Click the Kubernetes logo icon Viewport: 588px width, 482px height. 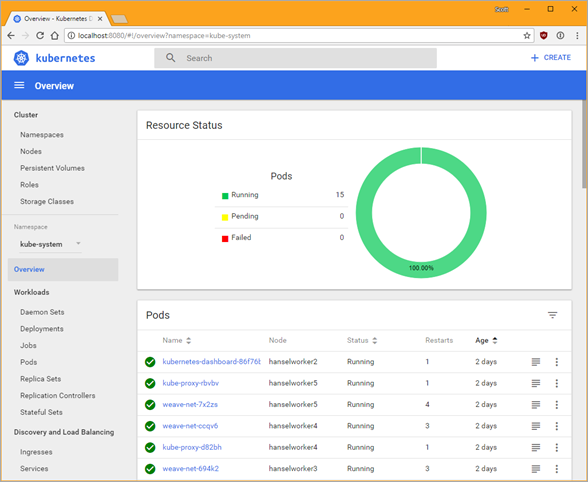[21, 58]
